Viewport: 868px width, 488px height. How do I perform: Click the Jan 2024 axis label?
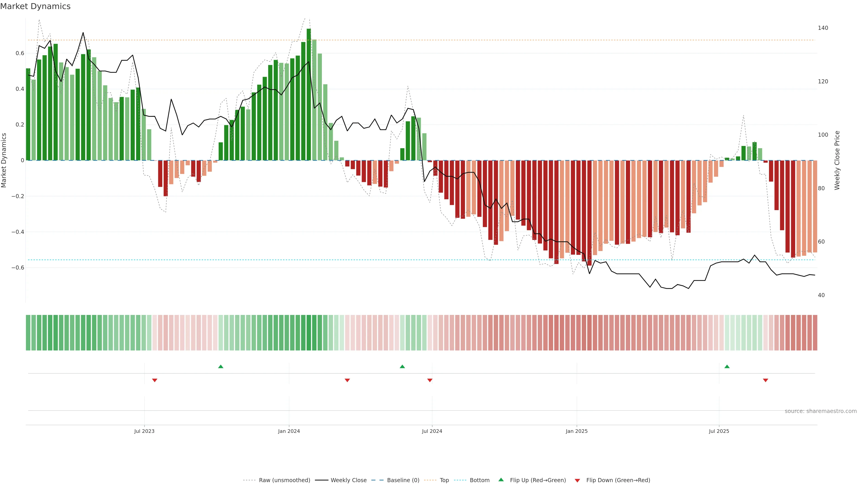[x=289, y=431]
